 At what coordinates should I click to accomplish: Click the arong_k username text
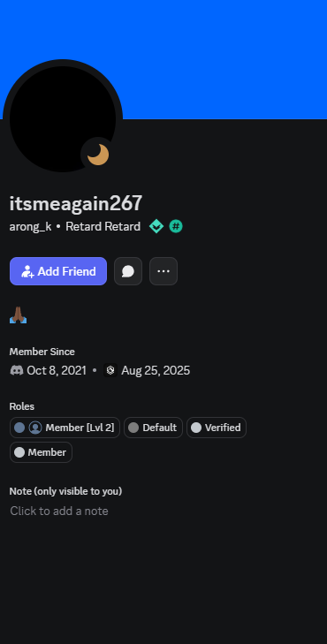(x=30, y=226)
